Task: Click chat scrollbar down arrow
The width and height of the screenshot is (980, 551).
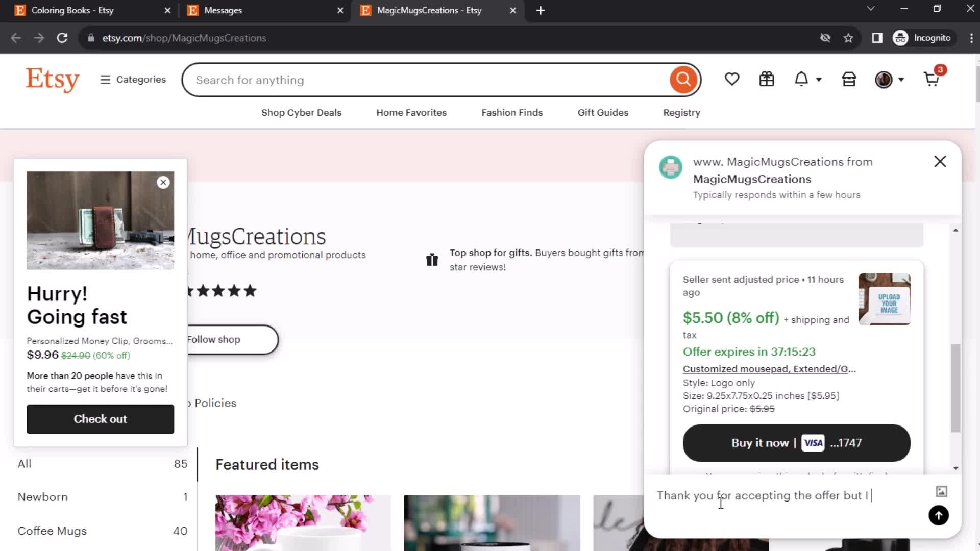Action: (x=955, y=468)
